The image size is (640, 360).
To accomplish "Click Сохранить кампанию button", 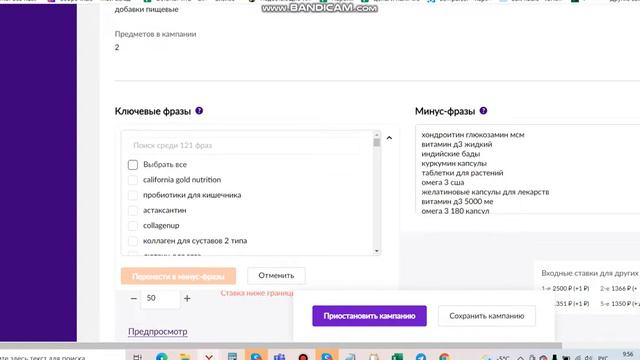I will click(487, 316).
